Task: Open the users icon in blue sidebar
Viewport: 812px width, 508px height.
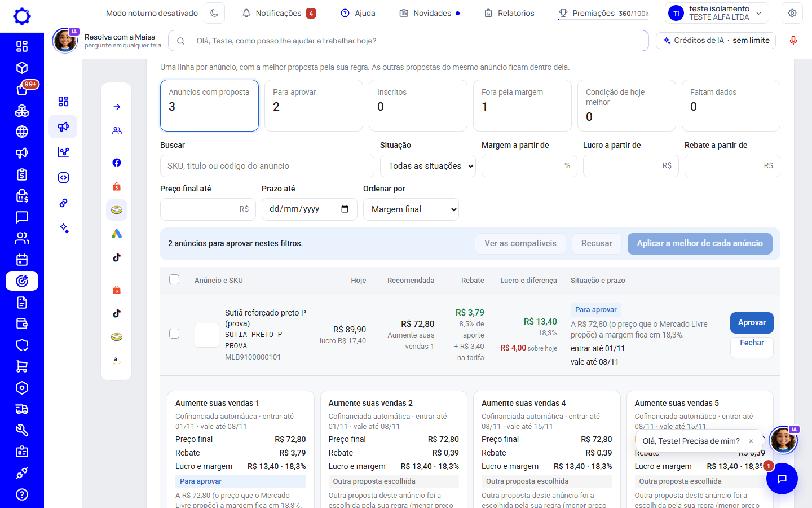Action: tap(22, 238)
